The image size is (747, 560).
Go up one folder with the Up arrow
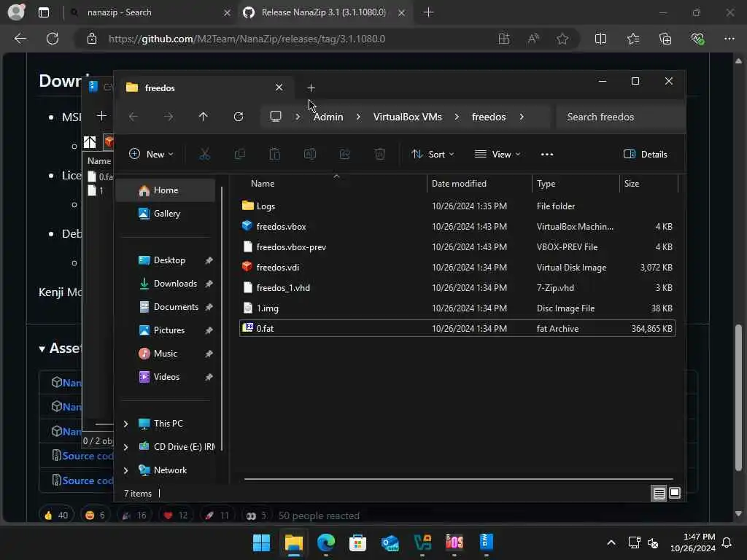204,117
